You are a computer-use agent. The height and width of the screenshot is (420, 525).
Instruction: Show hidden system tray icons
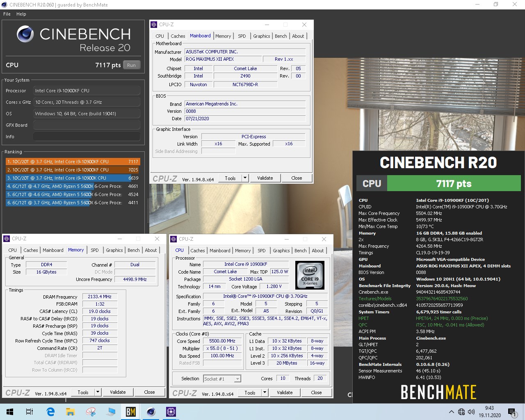[x=452, y=412]
